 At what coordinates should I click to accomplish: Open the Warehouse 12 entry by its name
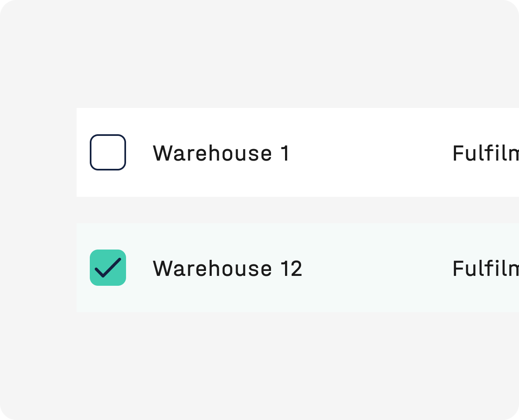pos(227,268)
